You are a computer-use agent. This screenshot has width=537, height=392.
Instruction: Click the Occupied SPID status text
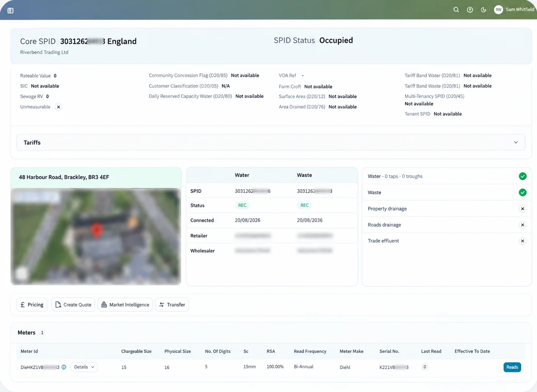[x=336, y=40]
